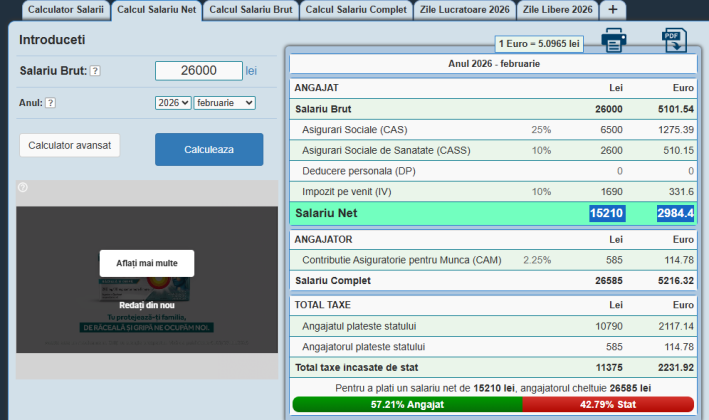Click the help icon beside Anul
The height and width of the screenshot is (420, 709).
pos(50,102)
